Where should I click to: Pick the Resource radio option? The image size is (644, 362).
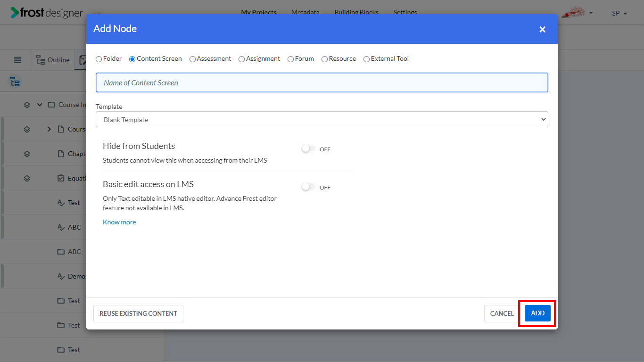click(x=324, y=59)
